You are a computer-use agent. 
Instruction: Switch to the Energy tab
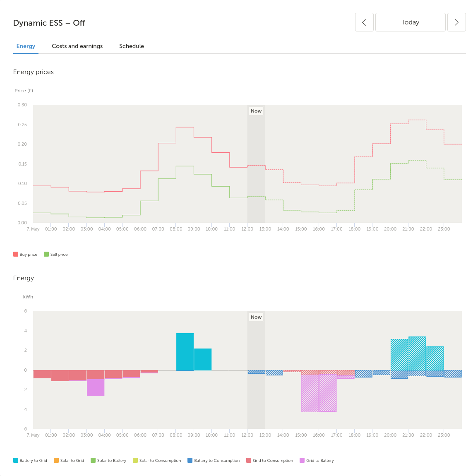click(x=26, y=46)
